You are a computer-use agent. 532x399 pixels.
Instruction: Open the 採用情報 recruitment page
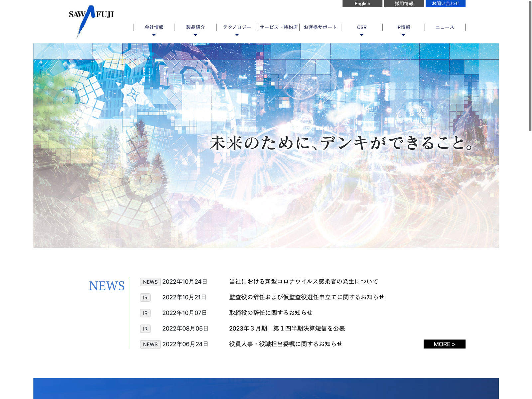[404, 4]
